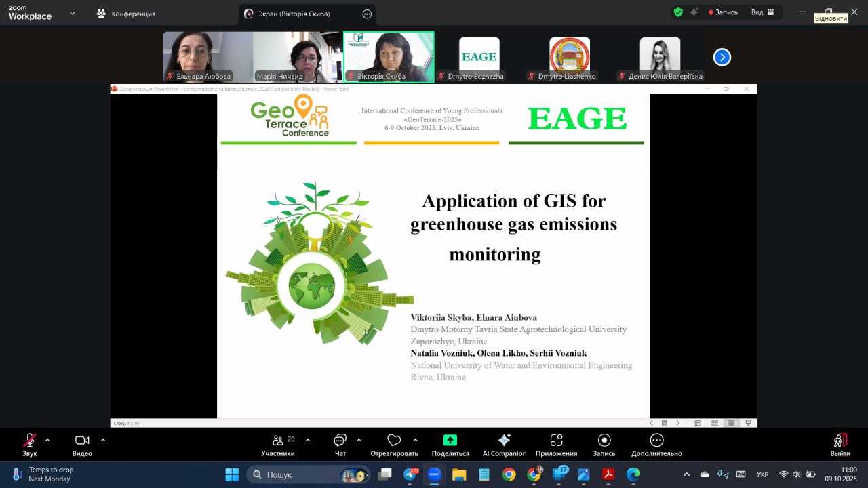Open the Notepad app on the taskbar

484,474
